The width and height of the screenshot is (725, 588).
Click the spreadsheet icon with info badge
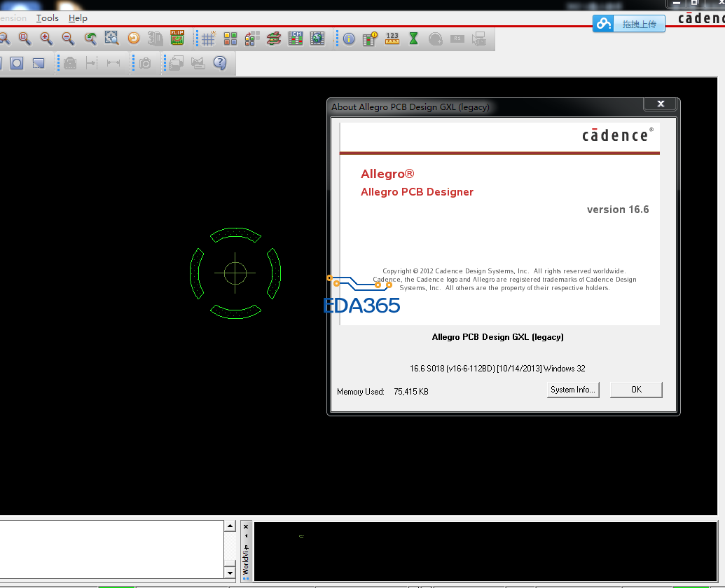(370, 39)
